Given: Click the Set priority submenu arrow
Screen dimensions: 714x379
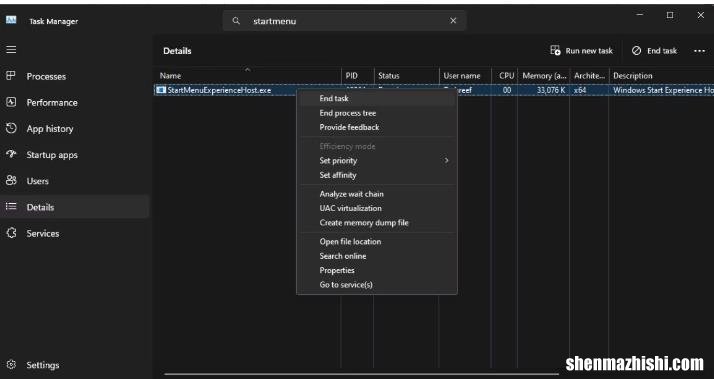Looking at the screenshot, I should (x=447, y=160).
